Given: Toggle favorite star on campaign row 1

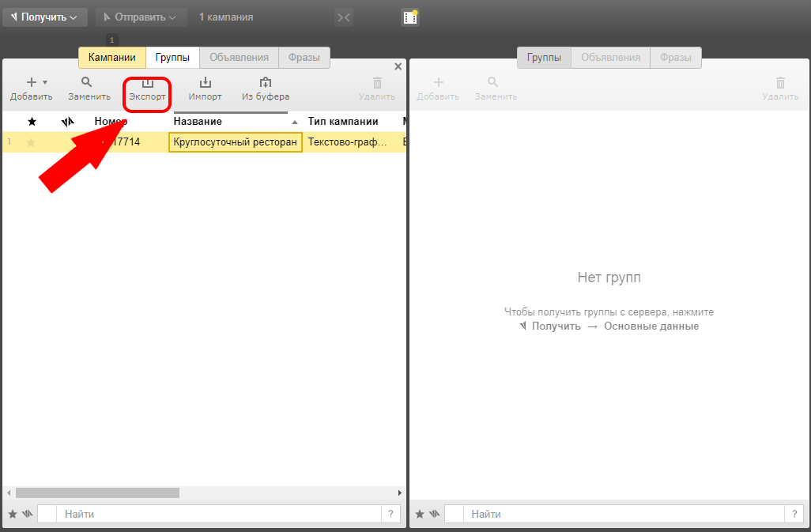Looking at the screenshot, I should tap(31, 142).
